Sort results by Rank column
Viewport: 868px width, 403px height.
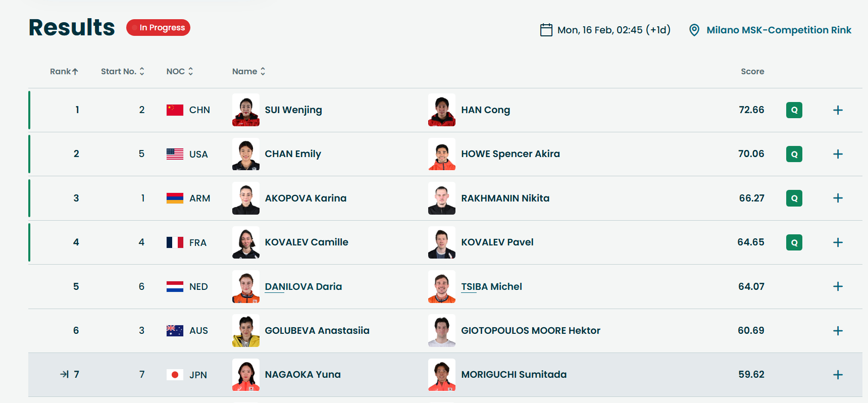click(x=64, y=71)
